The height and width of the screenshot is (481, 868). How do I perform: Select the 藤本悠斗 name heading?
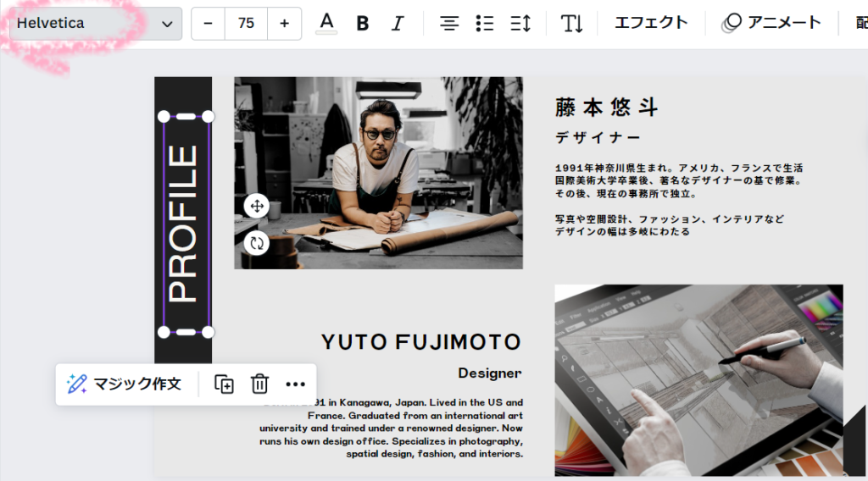point(607,108)
